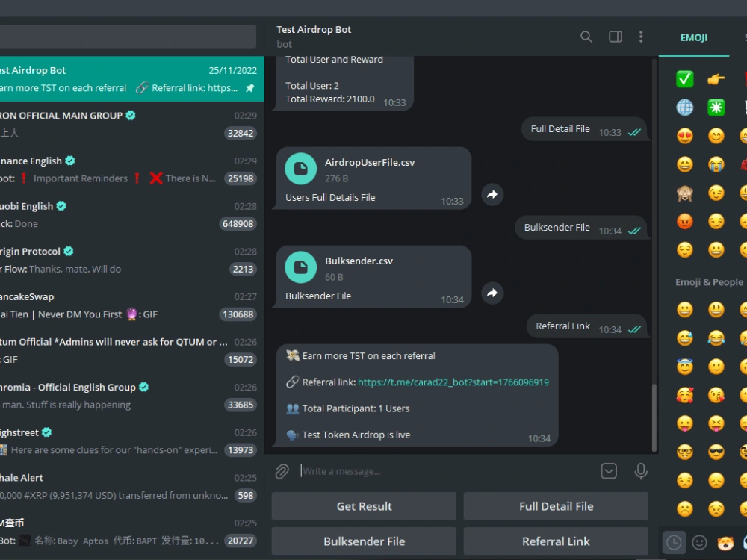The image size is (747, 560).
Task: Insert the tongue-out face emoji
Action: pyautogui.click(x=684, y=423)
